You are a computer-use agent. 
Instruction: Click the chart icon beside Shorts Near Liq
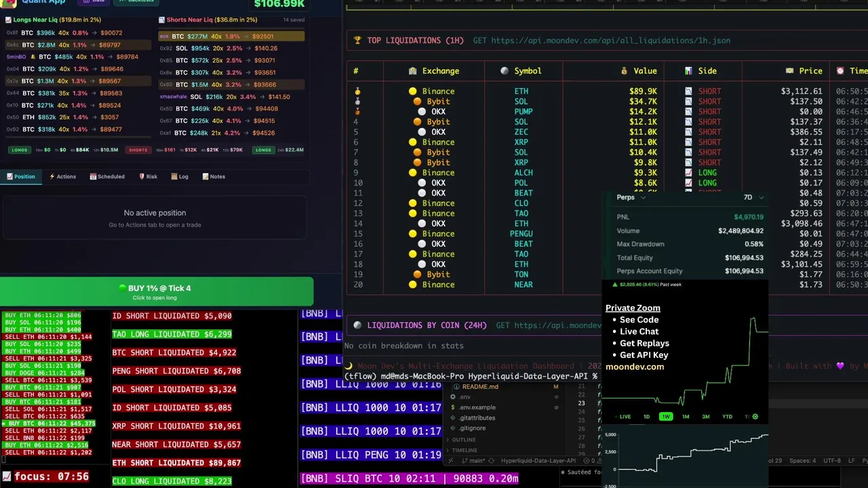click(161, 20)
